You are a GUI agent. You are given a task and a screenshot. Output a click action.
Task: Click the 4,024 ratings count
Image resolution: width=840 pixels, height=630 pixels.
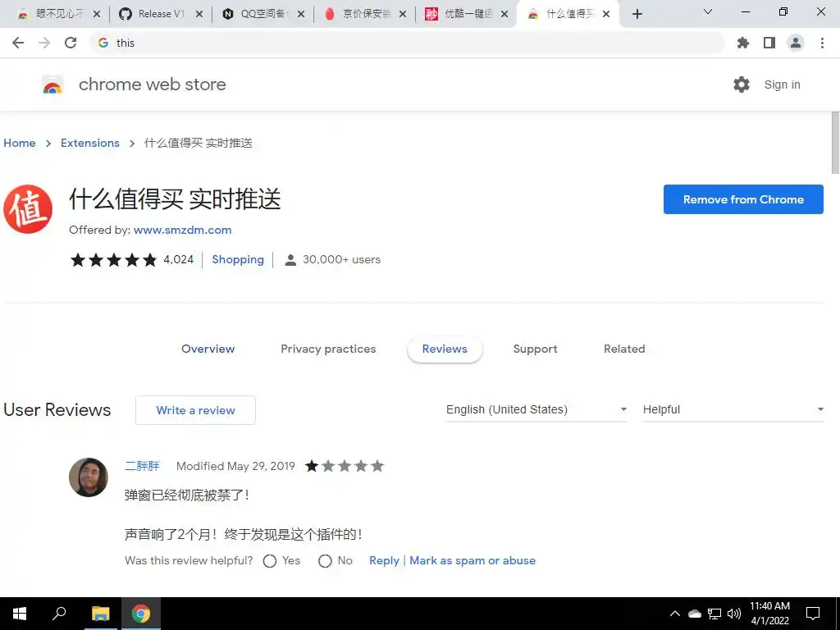pyautogui.click(x=178, y=260)
